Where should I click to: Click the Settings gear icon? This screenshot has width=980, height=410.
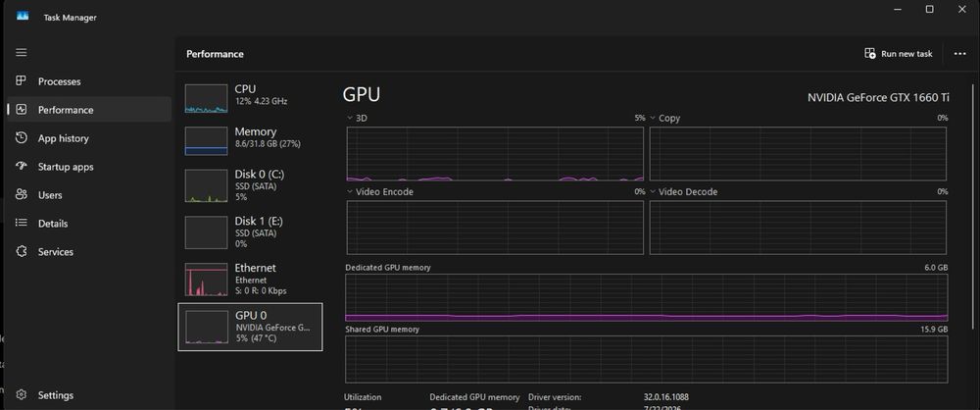[22, 395]
